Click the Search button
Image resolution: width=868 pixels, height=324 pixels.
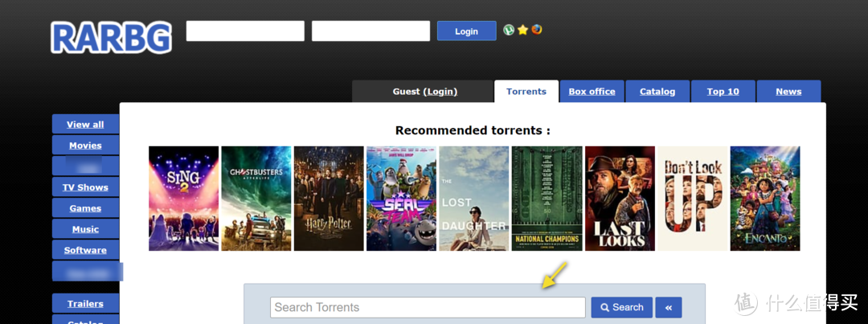[621, 307]
